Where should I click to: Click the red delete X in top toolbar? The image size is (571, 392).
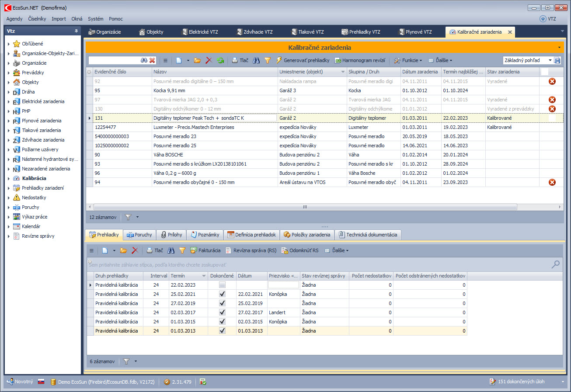pyautogui.click(x=209, y=60)
